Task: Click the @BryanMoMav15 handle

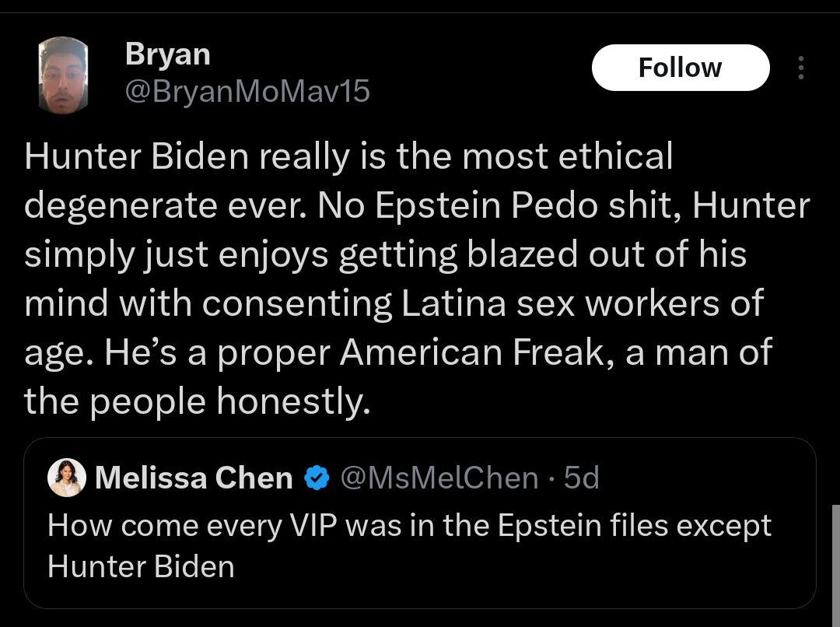Action: (x=247, y=91)
